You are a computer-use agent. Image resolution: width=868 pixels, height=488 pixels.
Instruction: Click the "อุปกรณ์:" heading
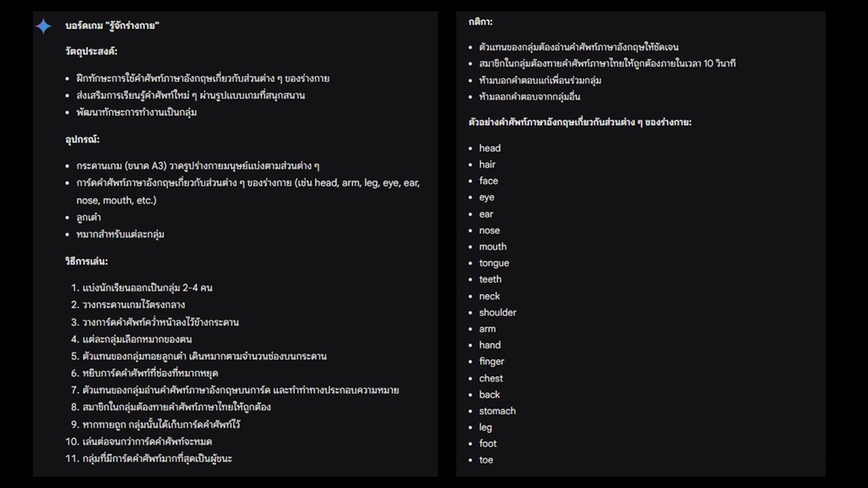[82, 140]
